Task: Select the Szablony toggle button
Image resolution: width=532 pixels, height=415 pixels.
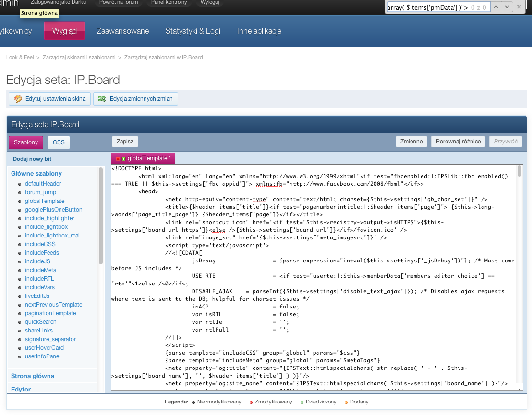Action: point(26,142)
